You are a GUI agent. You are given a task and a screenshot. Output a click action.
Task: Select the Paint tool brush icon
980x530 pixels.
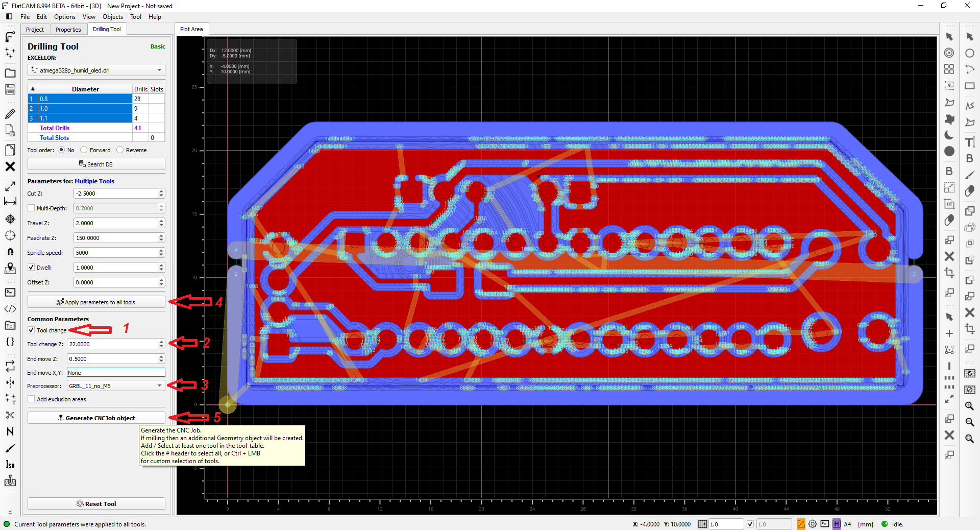pos(10,448)
